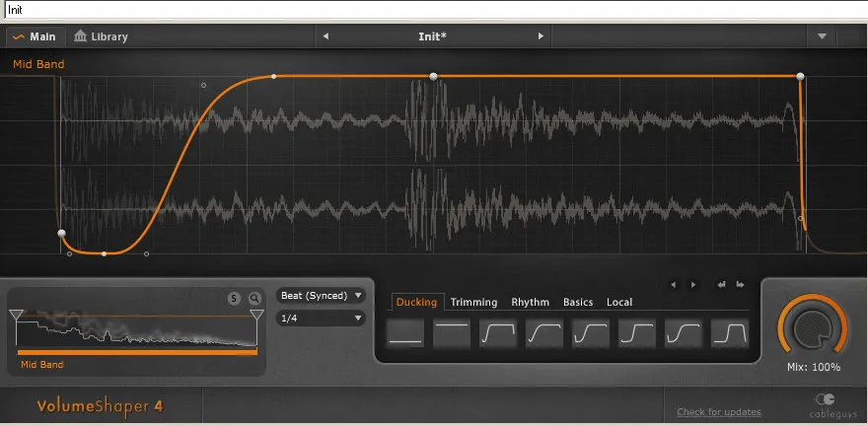Open the top-right menu dropdown arrow
This screenshot has height=426, width=868.
[x=822, y=36]
